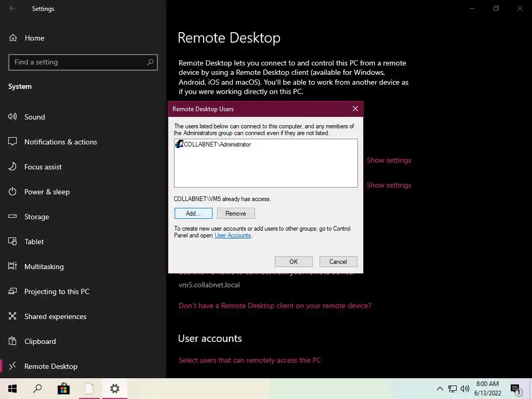Open Power & sleep settings

tap(47, 192)
